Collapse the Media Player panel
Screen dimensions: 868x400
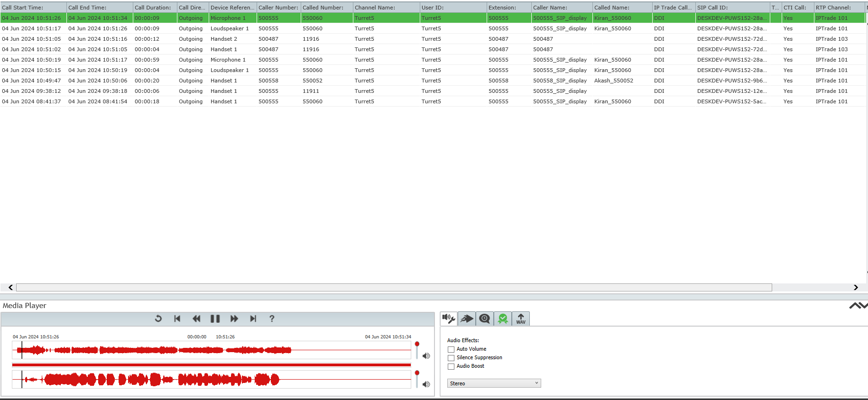pos(858,306)
